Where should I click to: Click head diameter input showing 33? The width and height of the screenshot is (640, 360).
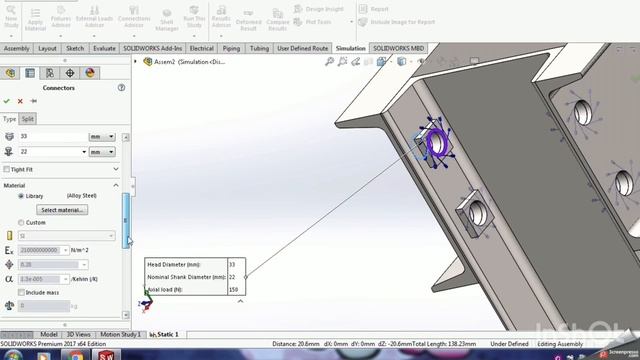[x=52, y=136]
